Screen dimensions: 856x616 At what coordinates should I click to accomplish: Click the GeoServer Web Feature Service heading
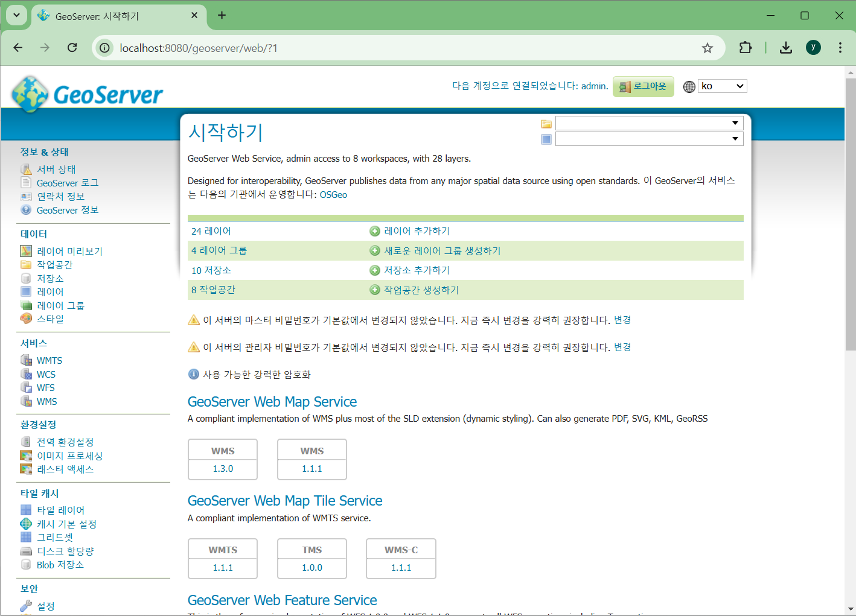point(283,600)
